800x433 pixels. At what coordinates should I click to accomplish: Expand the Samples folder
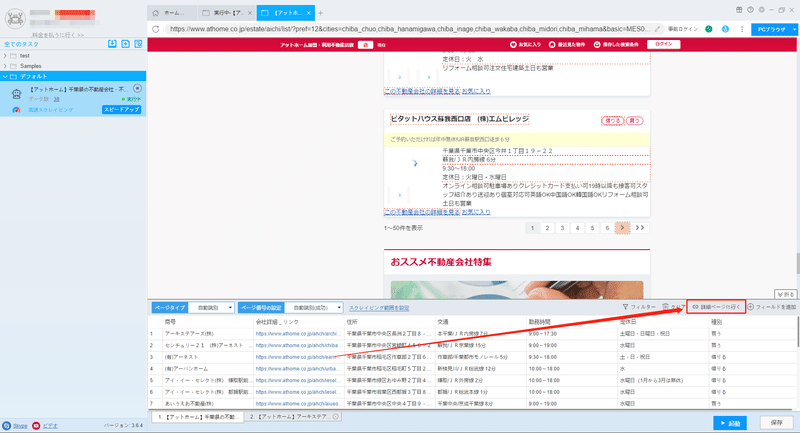coord(5,66)
